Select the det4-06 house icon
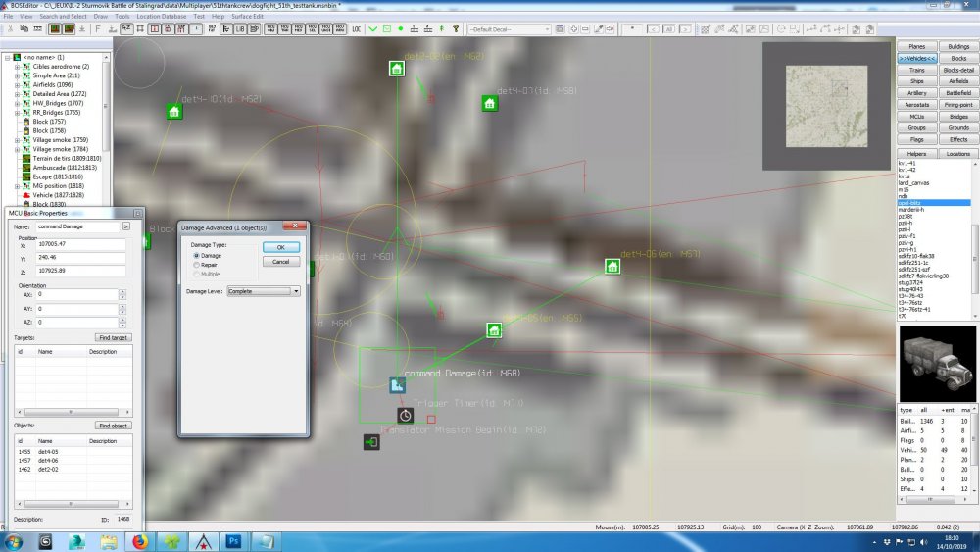Screen dimensions: 980x552 pyautogui.click(x=612, y=267)
